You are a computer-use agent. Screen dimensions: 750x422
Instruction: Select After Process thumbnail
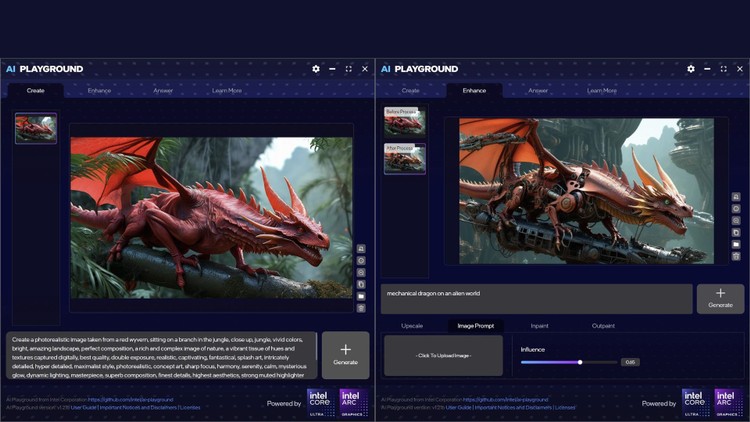(405, 159)
